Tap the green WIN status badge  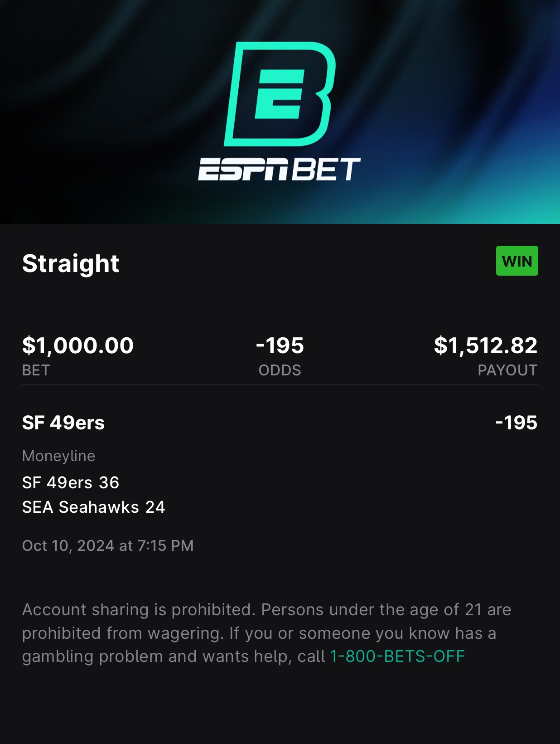(517, 261)
